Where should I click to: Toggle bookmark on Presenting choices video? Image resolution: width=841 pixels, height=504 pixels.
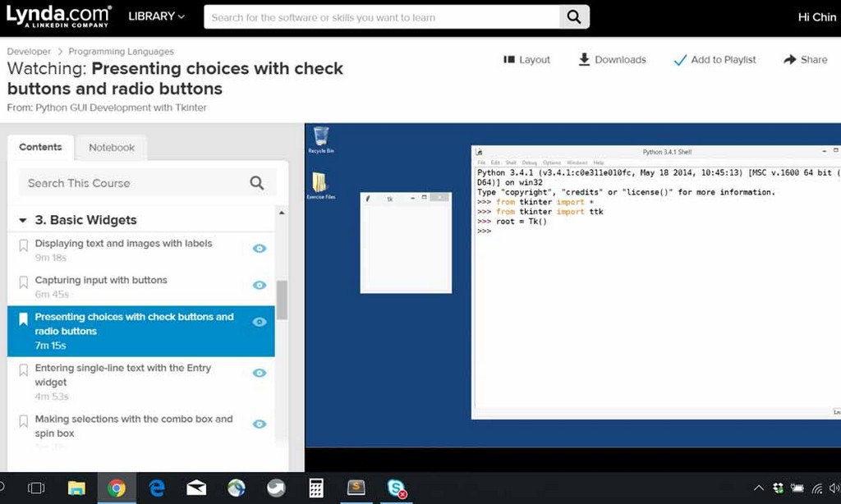[24, 319]
